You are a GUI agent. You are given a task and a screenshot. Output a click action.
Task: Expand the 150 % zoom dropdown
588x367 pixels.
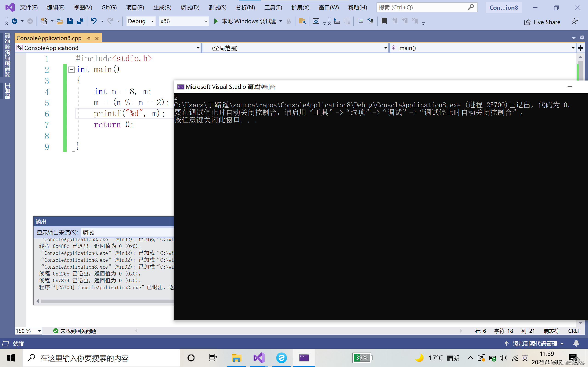point(39,331)
